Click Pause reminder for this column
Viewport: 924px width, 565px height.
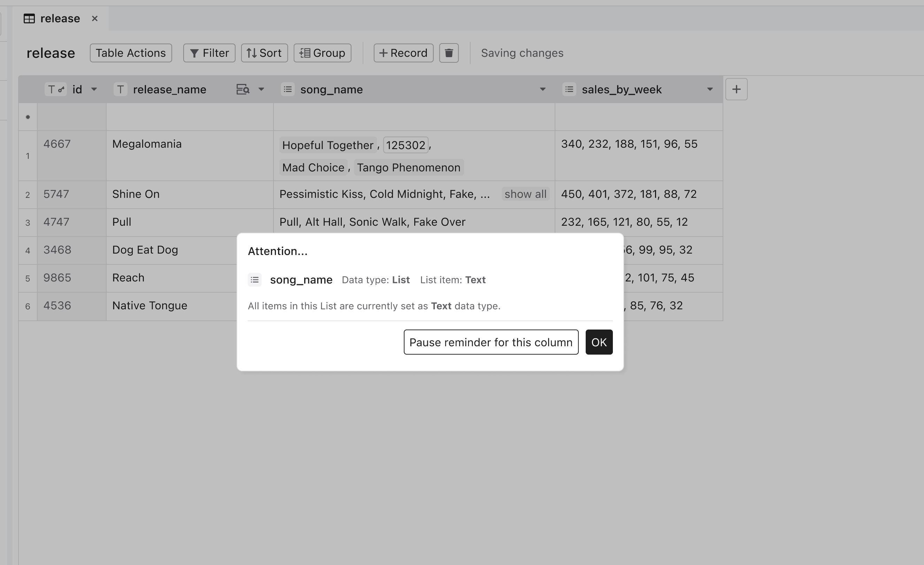490,342
